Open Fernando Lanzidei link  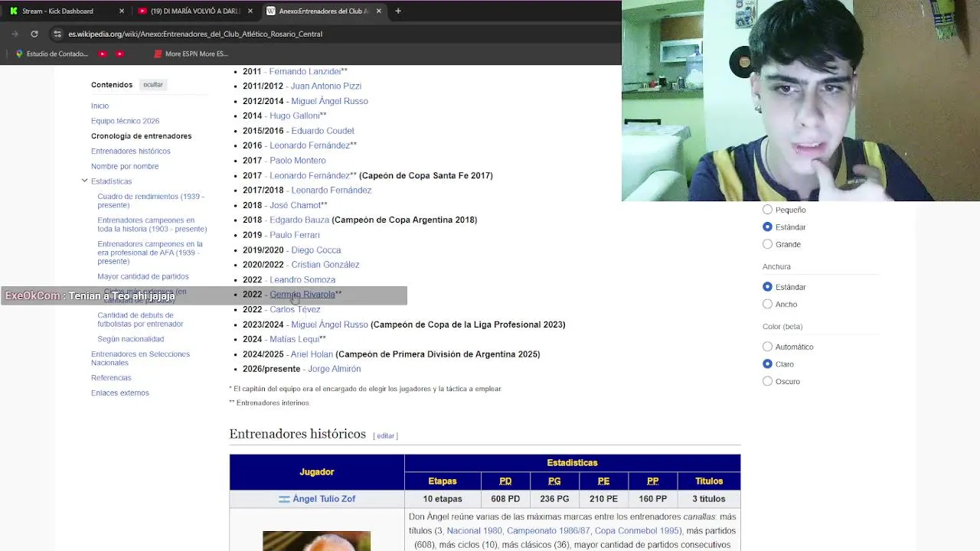point(305,71)
